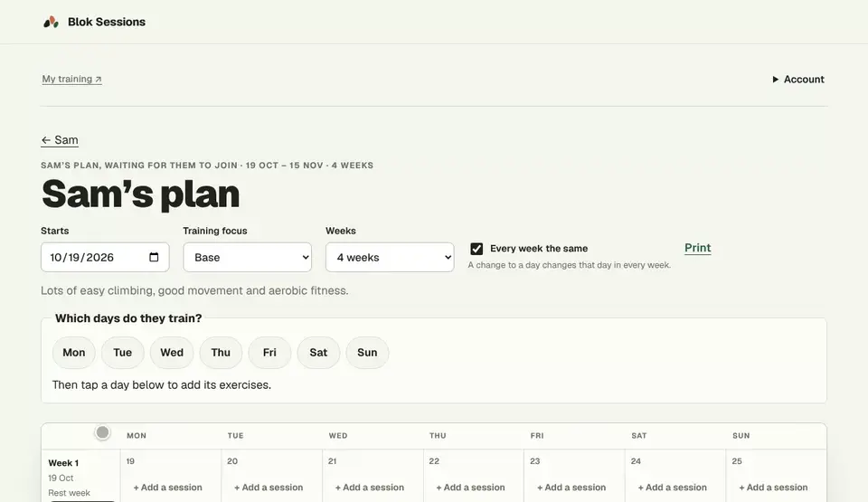Click the Rest week label

tap(70, 493)
